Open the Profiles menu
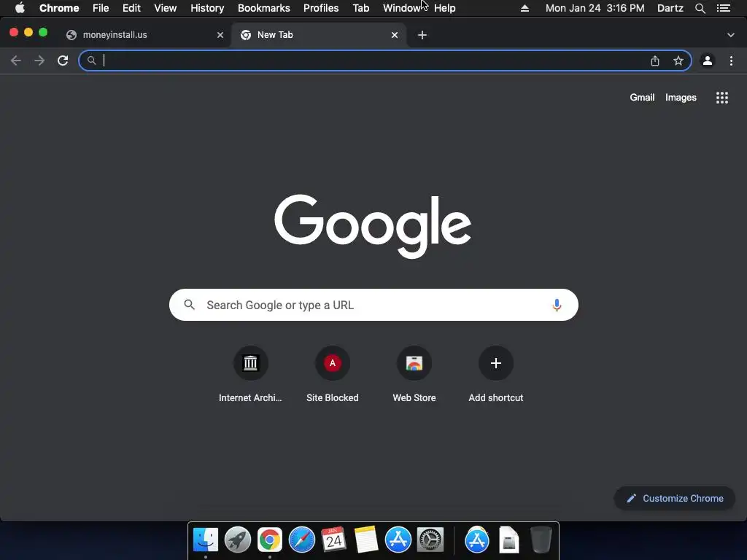747x560 pixels. (321, 8)
